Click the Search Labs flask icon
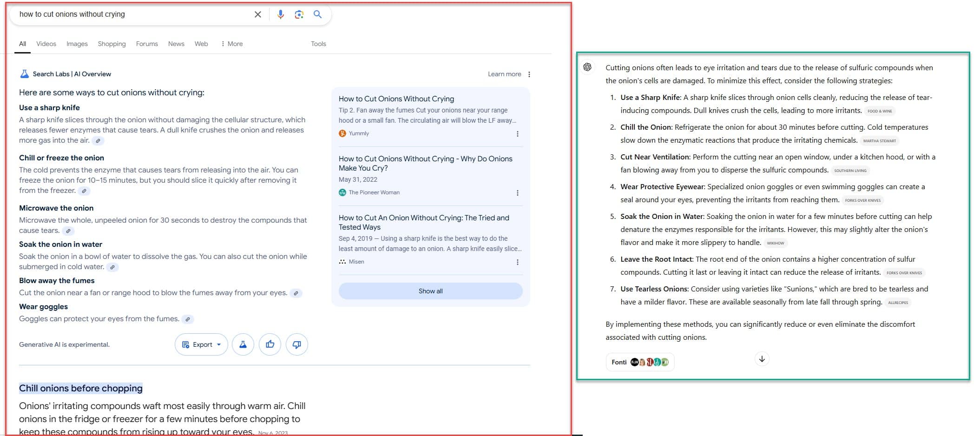This screenshot has width=980, height=436. click(x=24, y=74)
